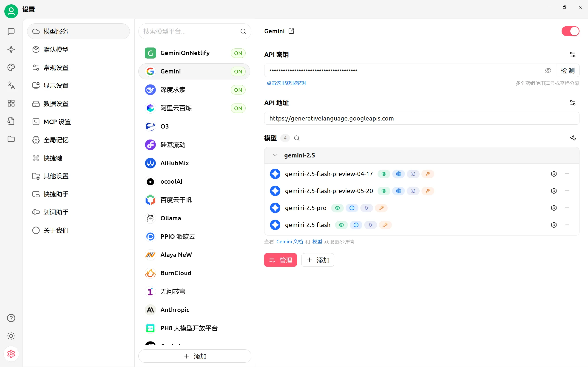Viewport: 588px width, 367px height.
Task: Collapse the gemini-2.5 model group
Action: (275, 155)
